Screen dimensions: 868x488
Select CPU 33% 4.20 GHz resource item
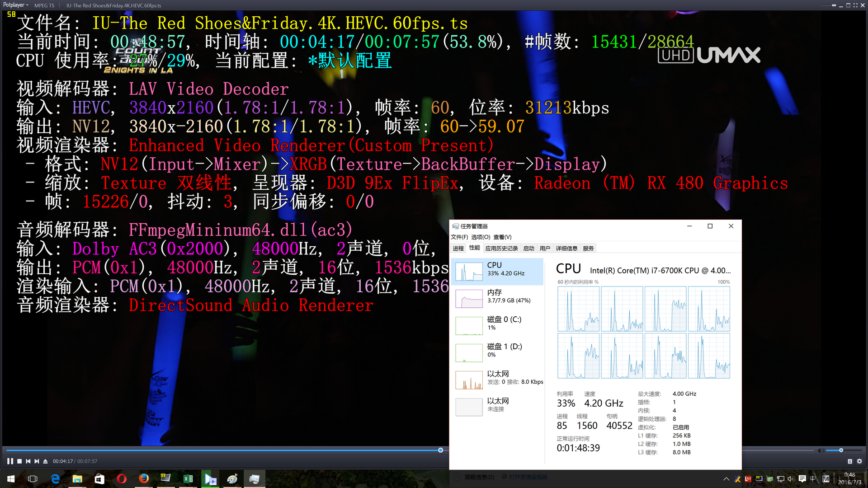coord(497,272)
